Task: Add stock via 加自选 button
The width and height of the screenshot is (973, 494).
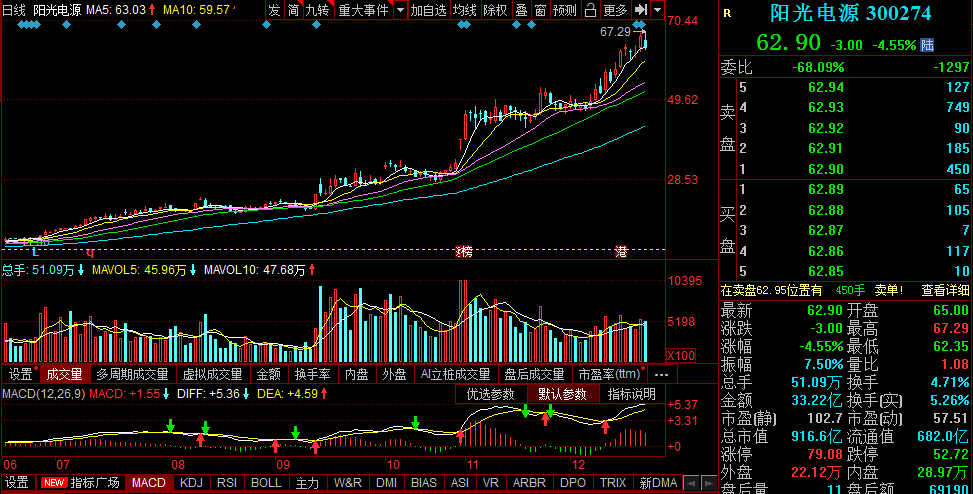Action: point(428,10)
